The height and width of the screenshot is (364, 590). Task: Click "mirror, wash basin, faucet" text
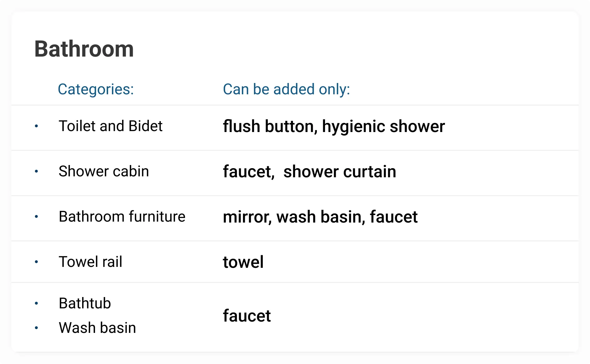click(x=320, y=217)
